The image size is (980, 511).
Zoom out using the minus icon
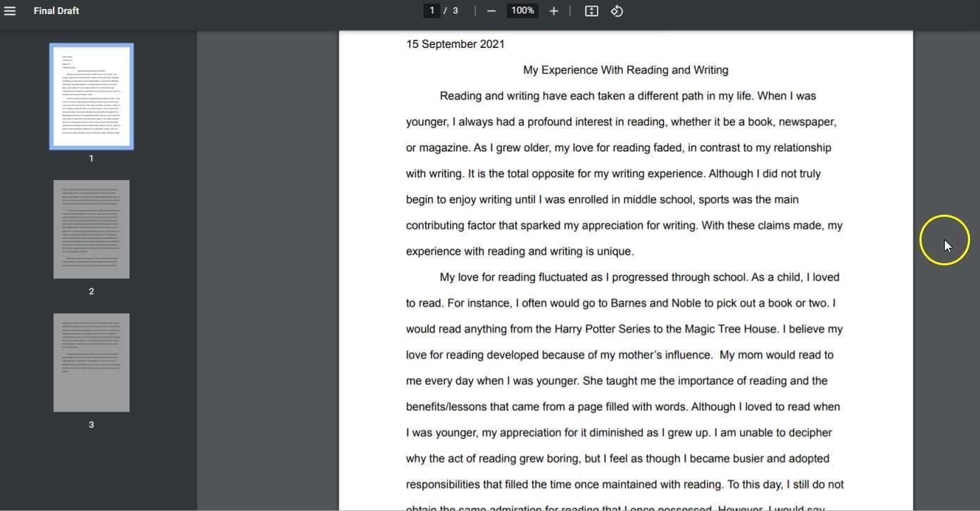pyautogui.click(x=491, y=10)
